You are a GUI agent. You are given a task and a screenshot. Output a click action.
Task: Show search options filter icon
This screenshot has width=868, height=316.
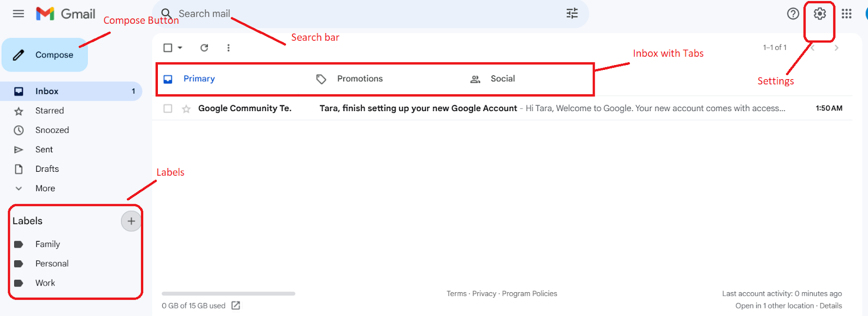pyautogui.click(x=572, y=14)
